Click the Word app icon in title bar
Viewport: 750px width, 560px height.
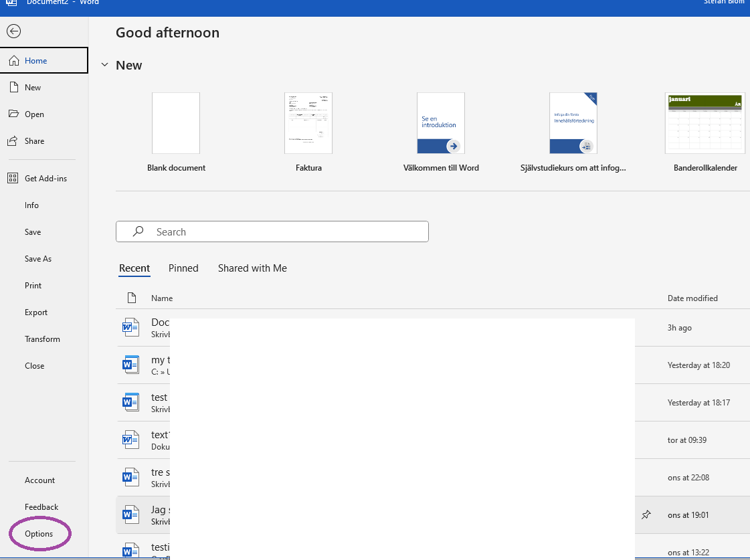pyautogui.click(x=11, y=3)
